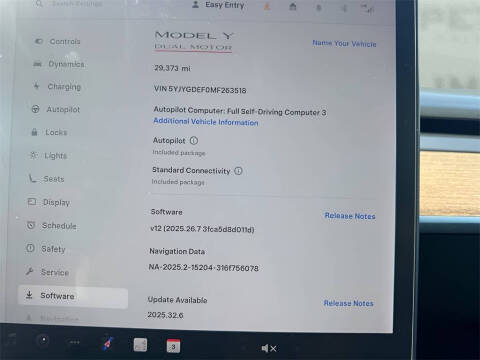Launch the Arcade joystick app
Image resolution: width=480 pixels, height=360 pixels.
108,343
